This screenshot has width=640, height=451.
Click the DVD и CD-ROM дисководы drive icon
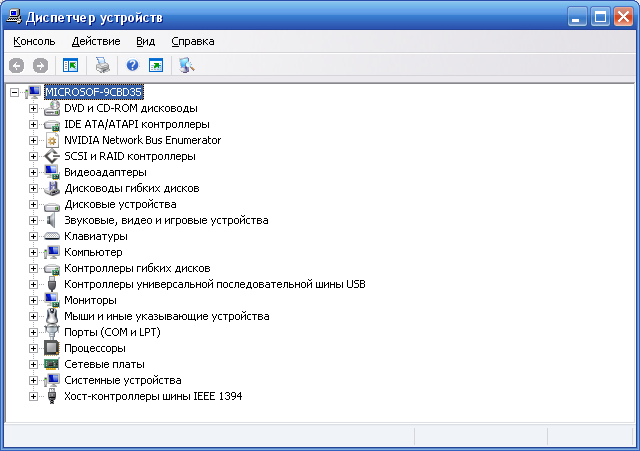point(52,108)
